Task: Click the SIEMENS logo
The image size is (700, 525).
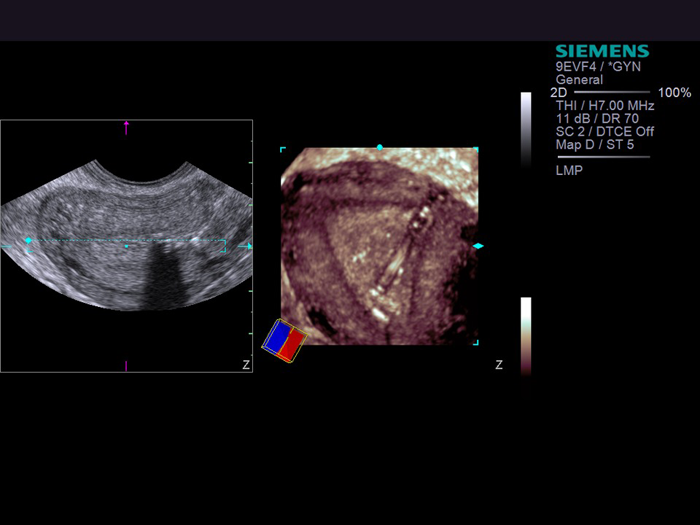Action: pos(602,51)
